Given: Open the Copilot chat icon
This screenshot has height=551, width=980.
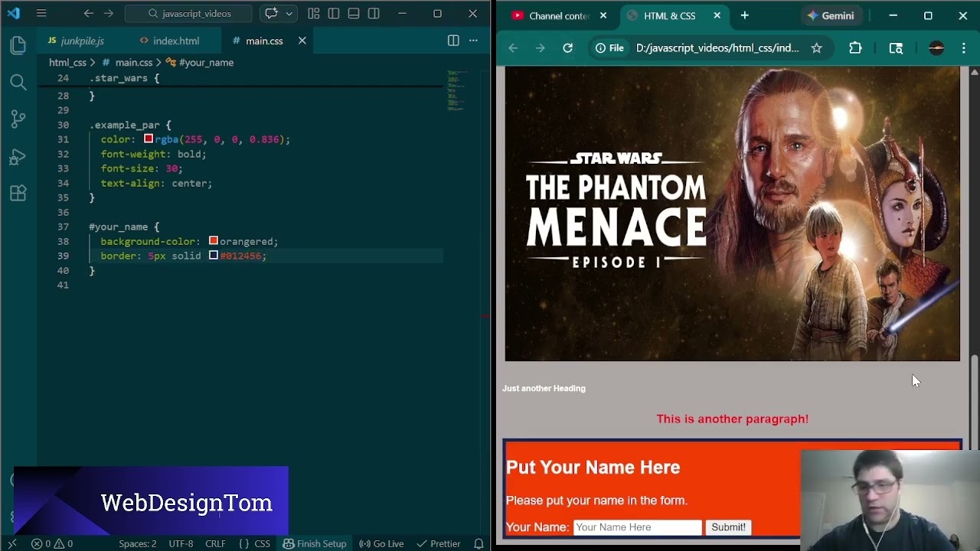Looking at the screenshot, I should [x=271, y=14].
